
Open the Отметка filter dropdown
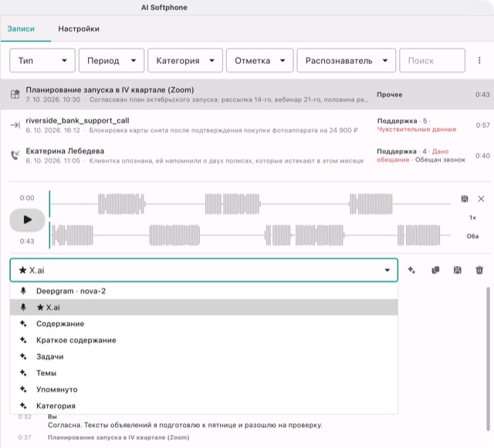coord(259,60)
